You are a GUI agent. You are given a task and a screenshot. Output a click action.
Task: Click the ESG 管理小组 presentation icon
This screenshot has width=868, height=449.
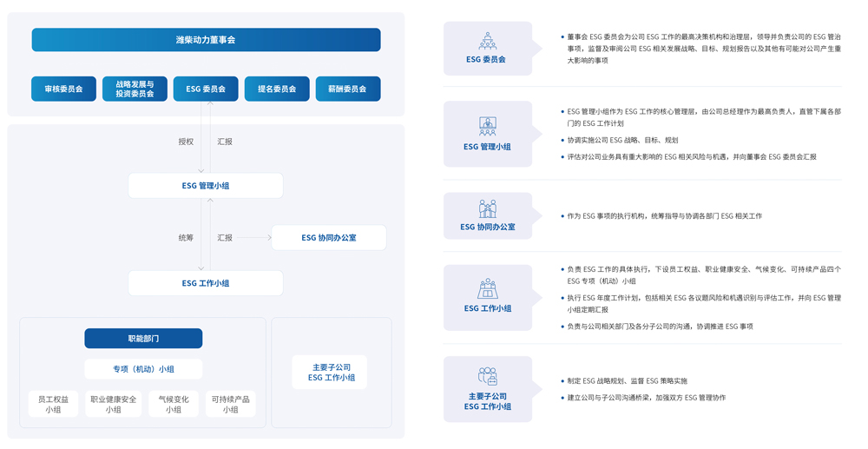[487, 125]
